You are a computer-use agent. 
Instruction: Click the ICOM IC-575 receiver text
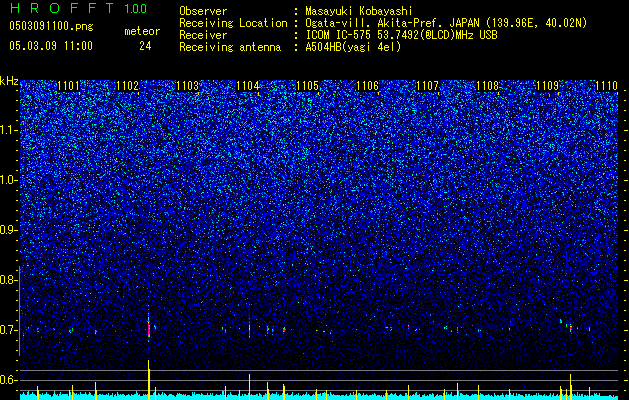coord(401,35)
